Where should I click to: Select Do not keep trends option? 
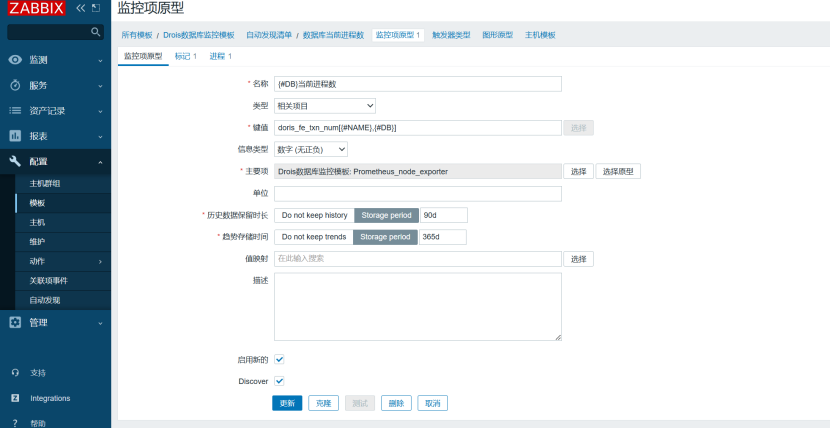tap(313, 237)
